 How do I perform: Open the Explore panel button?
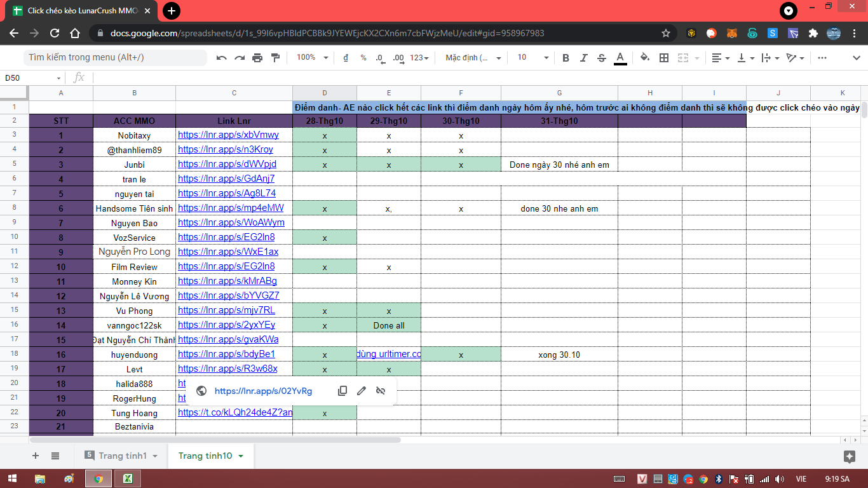click(x=849, y=456)
